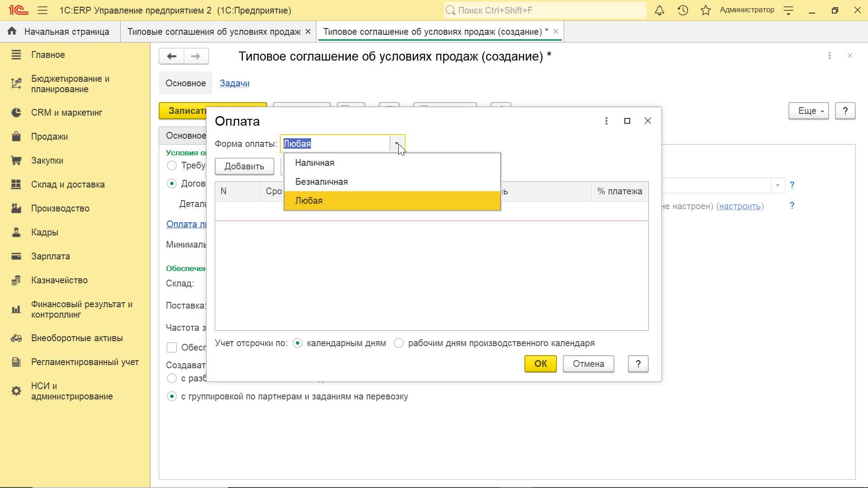868x488 pixels.
Task: Go back with the left arrow button
Action: point(171,56)
